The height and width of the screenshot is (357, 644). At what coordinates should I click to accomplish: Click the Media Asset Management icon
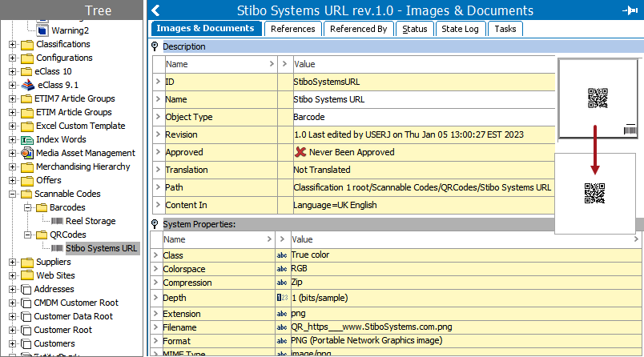(28, 153)
